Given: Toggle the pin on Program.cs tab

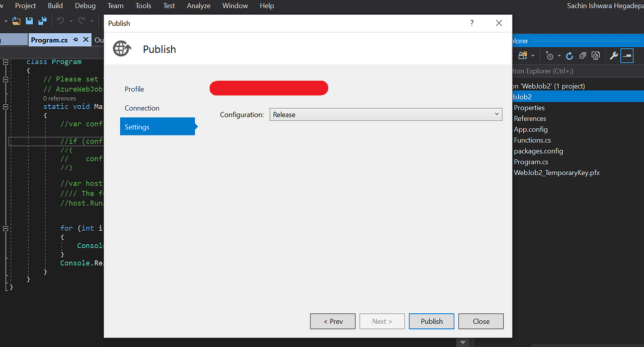Looking at the screenshot, I should [x=75, y=40].
